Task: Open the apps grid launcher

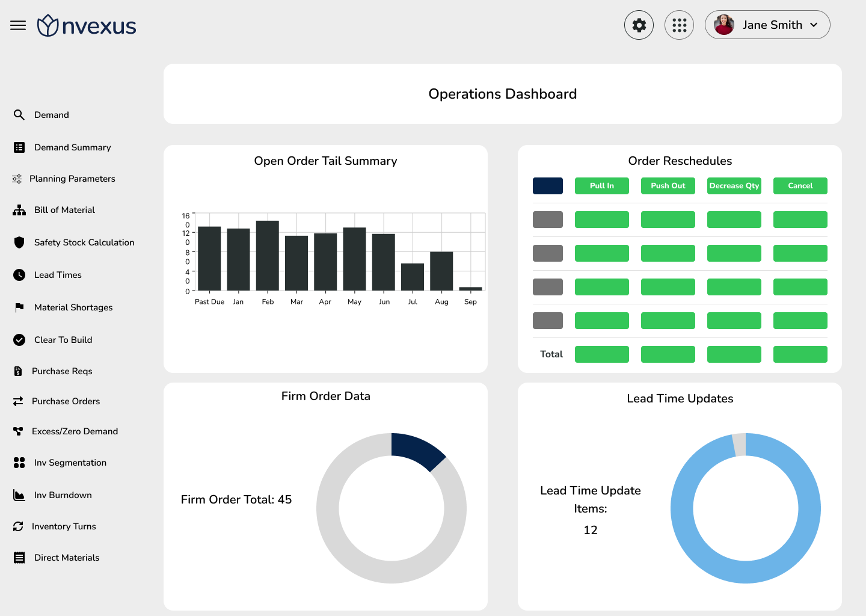Action: pos(679,25)
